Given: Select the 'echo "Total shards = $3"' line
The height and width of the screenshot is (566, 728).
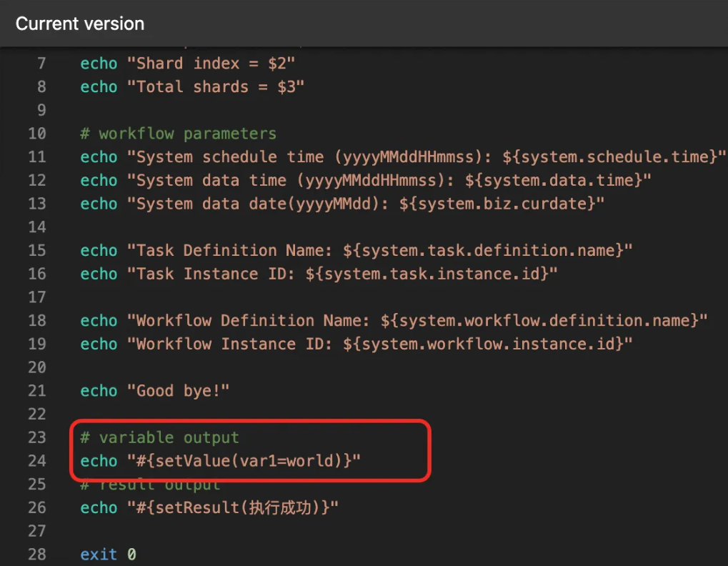Looking at the screenshot, I should tap(192, 86).
